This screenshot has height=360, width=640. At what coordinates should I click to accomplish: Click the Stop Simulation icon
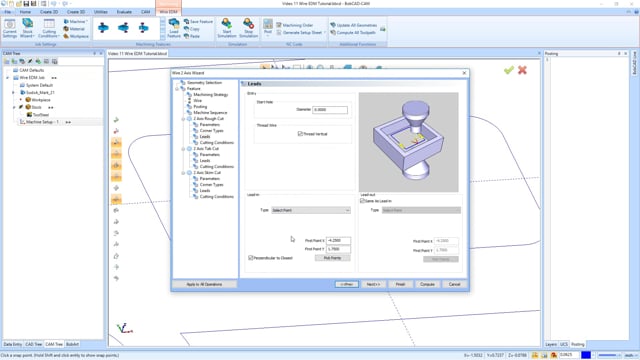(x=248, y=28)
